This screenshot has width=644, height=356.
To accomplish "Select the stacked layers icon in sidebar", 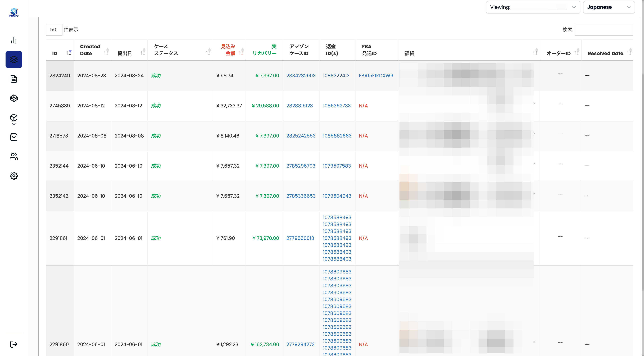I will (14, 60).
